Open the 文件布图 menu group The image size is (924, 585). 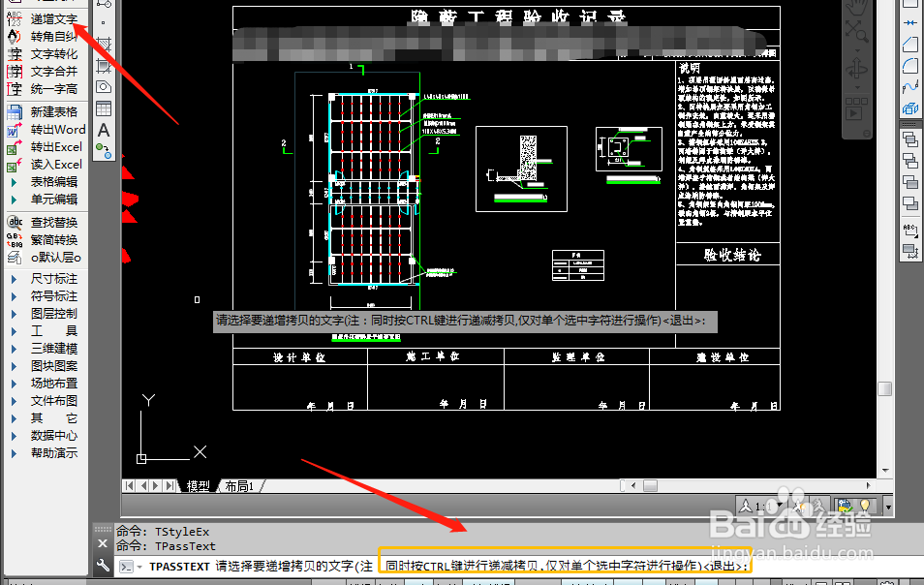(46, 401)
